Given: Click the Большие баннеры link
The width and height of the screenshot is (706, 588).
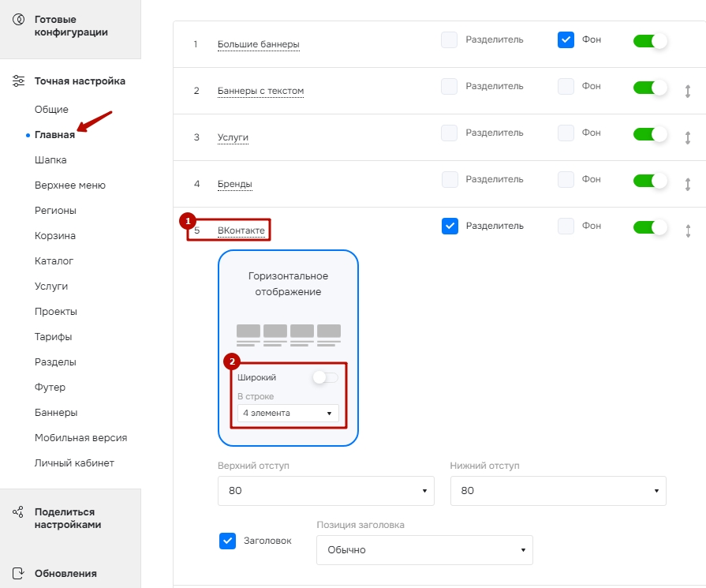Looking at the screenshot, I should point(259,44).
